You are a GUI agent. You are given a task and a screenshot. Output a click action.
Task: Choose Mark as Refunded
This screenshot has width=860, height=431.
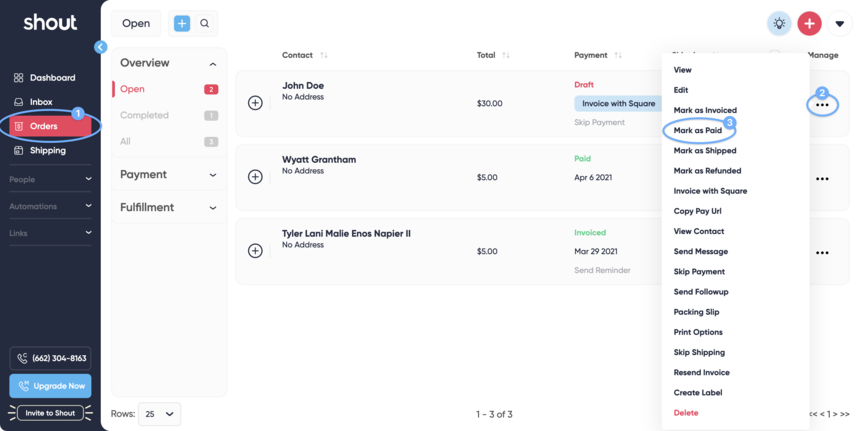(x=707, y=171)
